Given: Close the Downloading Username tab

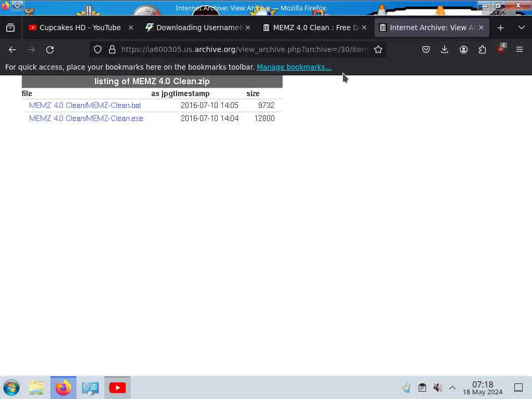Looking at the screenshot, I should click(x=248, y=28).
